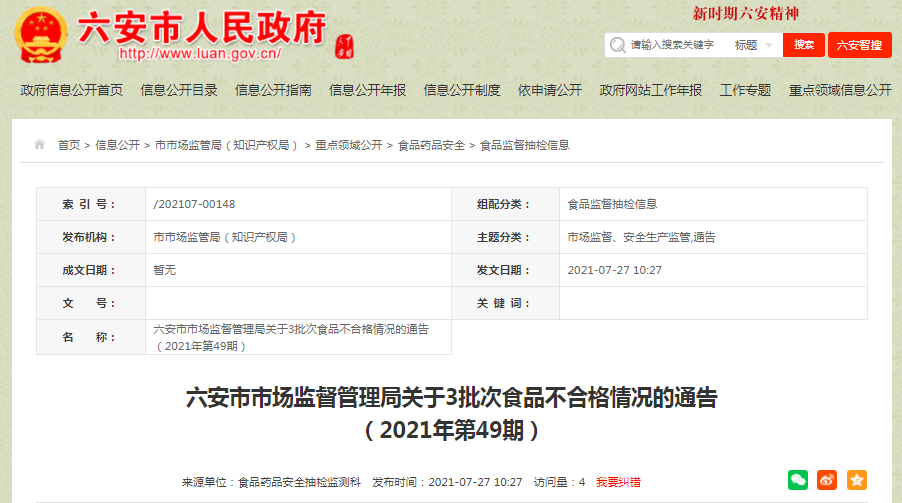902x503 pixels.
Task: Click the red seal stamp beside title
Action: tap(345, 47)
